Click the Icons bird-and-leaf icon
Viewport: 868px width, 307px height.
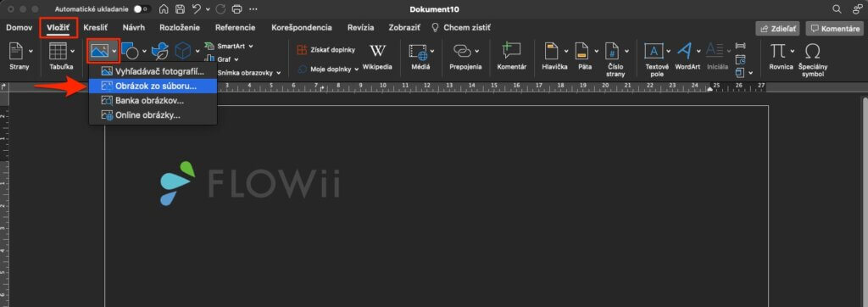click(x=160, y=51)
